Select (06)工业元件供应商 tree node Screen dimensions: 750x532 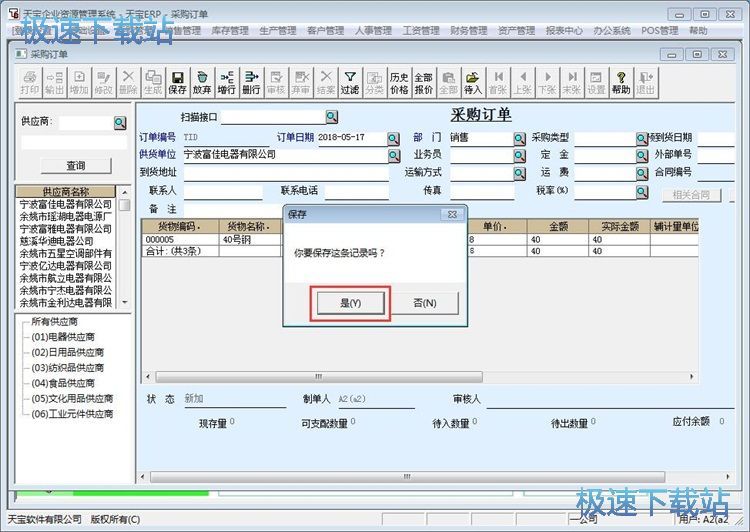coord(72,414)
